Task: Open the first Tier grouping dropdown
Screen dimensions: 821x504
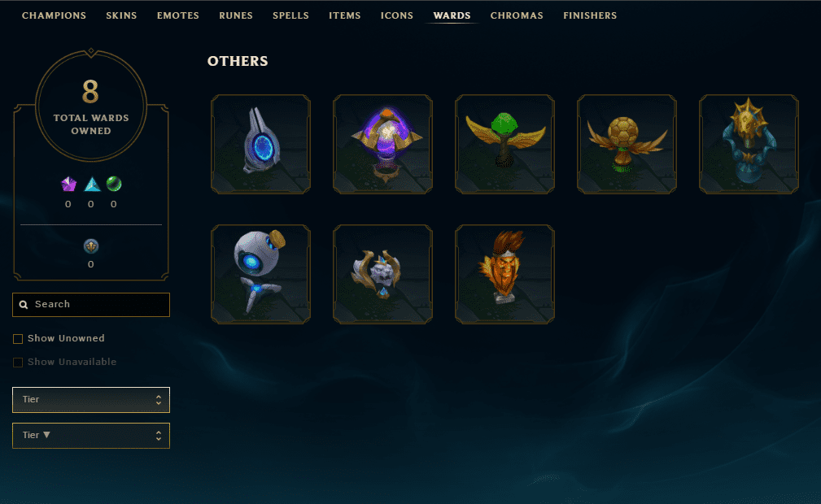Action: [91, 400]
